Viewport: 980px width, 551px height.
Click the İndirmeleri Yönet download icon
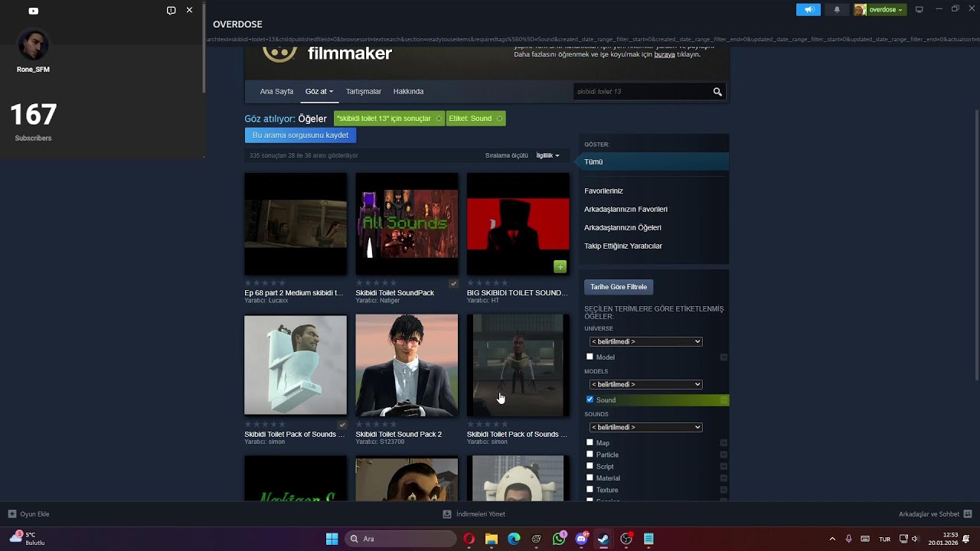point(447,514)
